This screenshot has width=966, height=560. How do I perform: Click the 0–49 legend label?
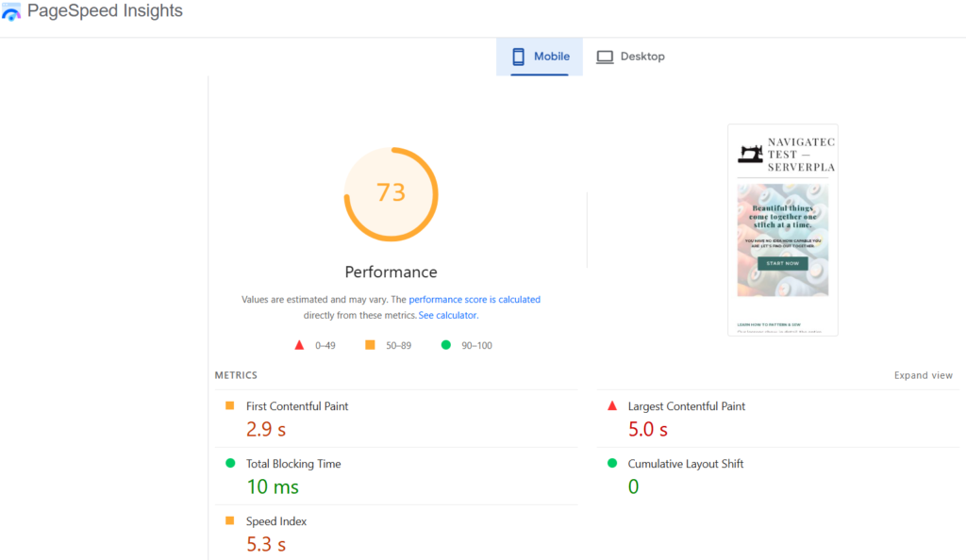325,346
